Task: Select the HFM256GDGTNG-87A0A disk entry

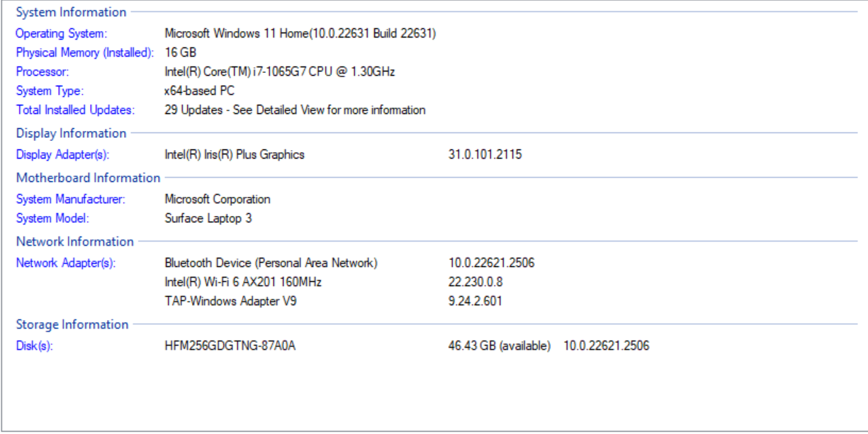Action: point(218,345)
